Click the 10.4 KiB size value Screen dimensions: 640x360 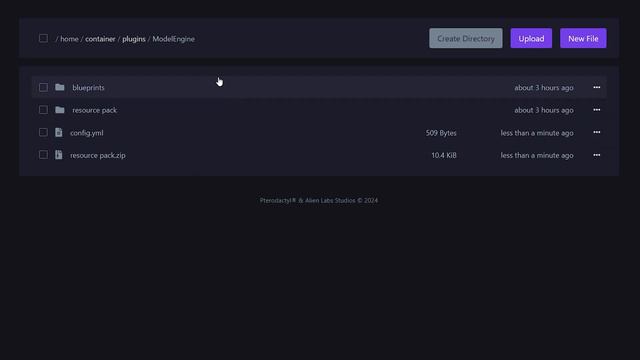[x=444, y=156]
